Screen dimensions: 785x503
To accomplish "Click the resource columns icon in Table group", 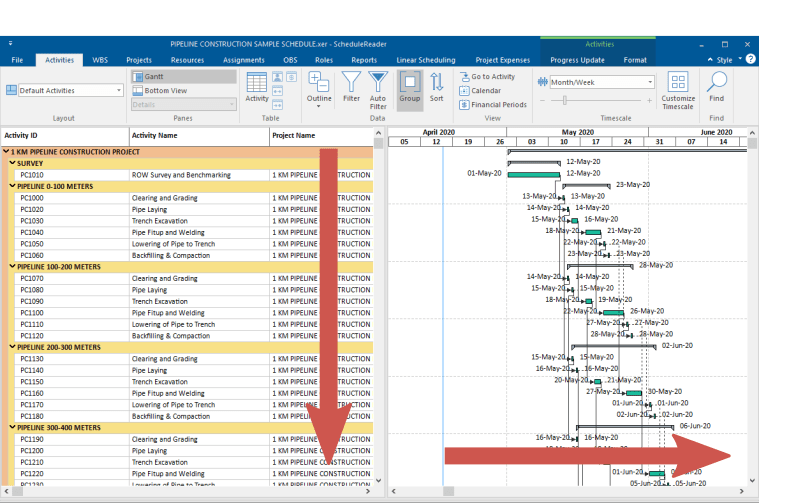I will [277, 77].
